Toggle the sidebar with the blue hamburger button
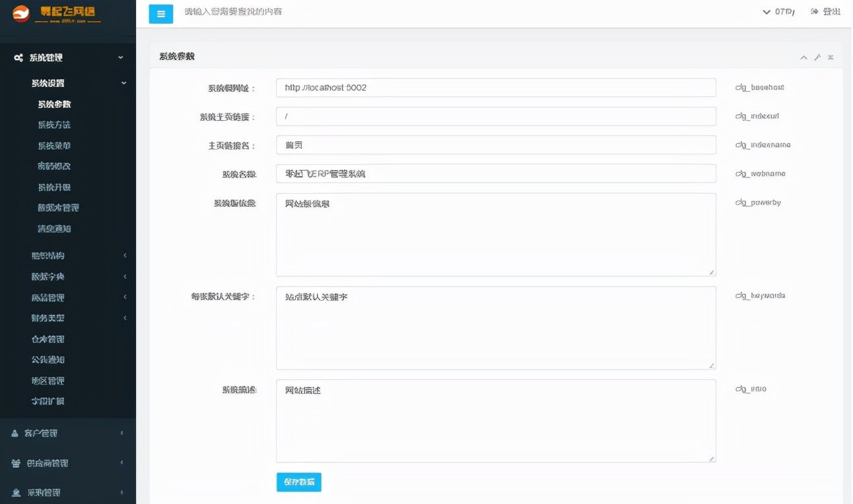This screenshot has height=504, width=853. tap(160, 13)
